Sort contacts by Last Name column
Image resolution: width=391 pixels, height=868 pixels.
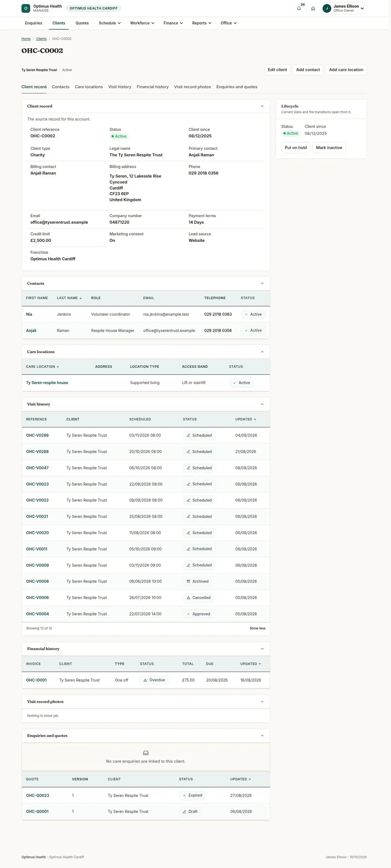69,298
